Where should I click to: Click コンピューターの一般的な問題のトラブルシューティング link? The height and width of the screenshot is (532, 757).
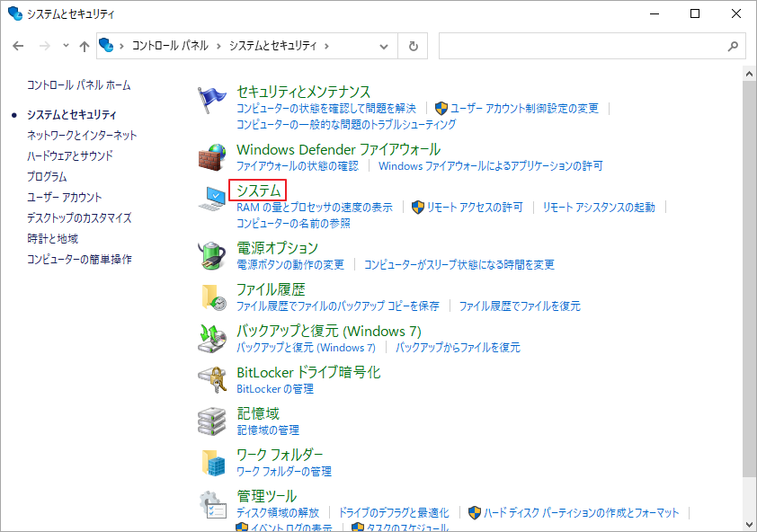click(346, 125)
